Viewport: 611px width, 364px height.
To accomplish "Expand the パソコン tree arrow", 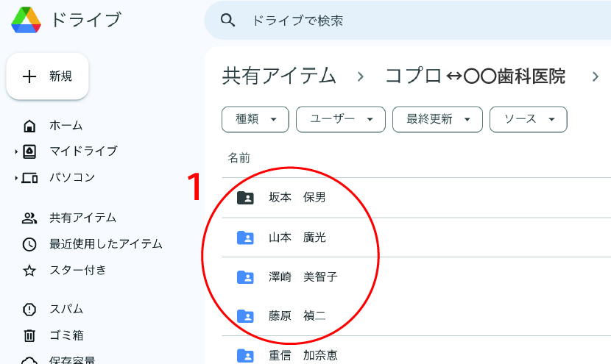I will click(x=16, y=179).
